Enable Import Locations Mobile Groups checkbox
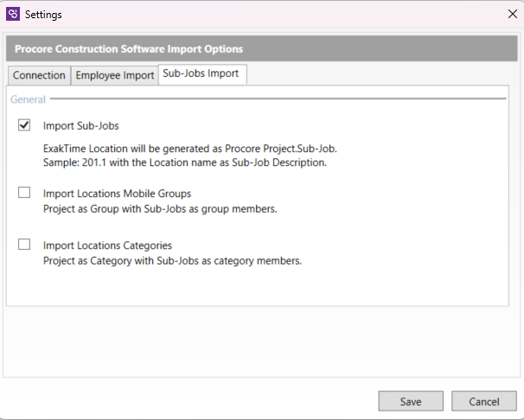The image size is (524, 420). 24,193
